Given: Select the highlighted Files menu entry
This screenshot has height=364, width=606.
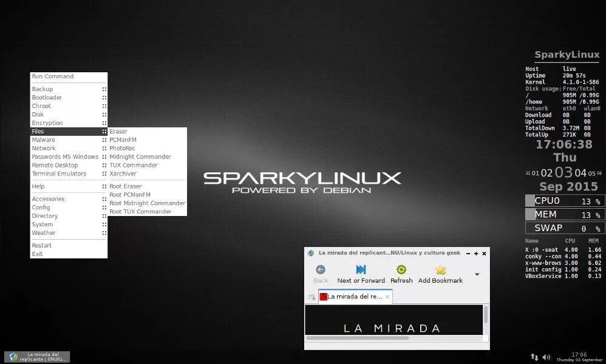Looking at the screenshot, I should tap(69, 131).
